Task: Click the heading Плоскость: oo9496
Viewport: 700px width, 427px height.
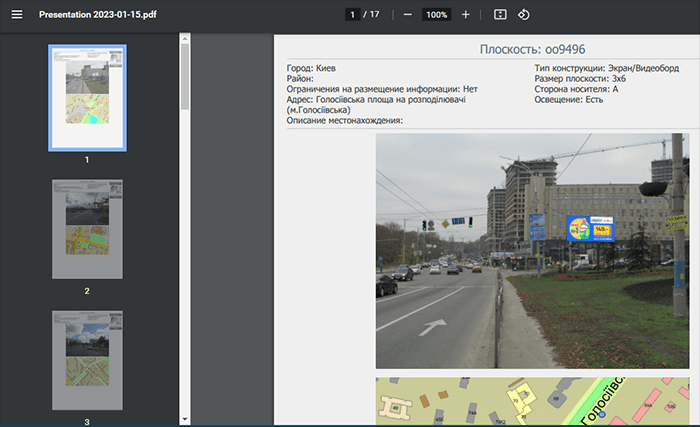Action: point(532,49)
